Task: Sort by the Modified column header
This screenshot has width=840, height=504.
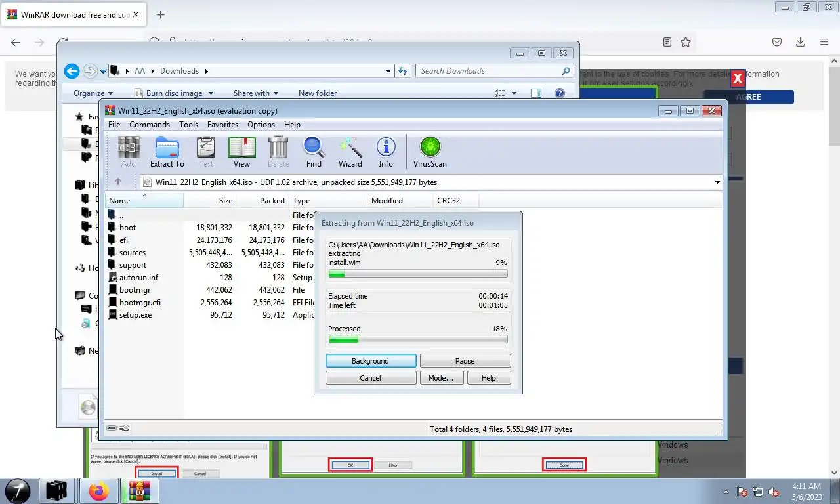Action: coord(400,200)
